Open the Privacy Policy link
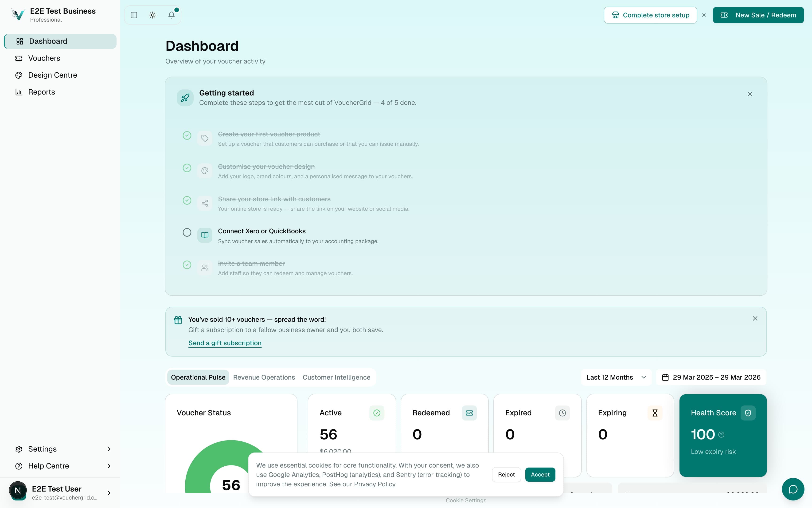 [x=375, y=484]
